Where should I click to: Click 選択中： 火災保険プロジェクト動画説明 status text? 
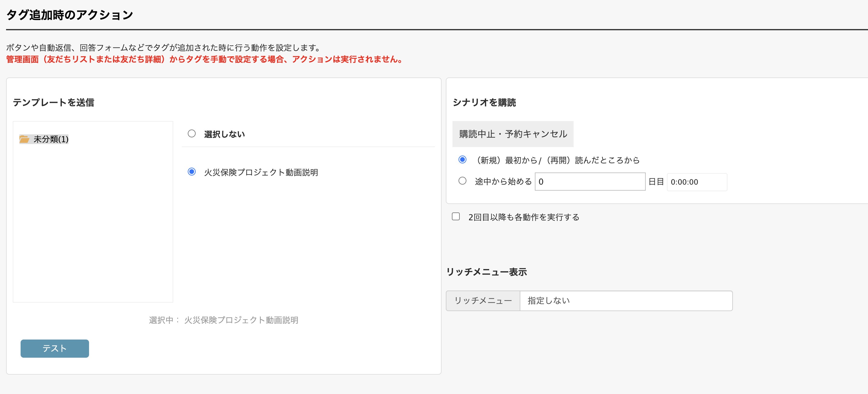tap(224, 320)
